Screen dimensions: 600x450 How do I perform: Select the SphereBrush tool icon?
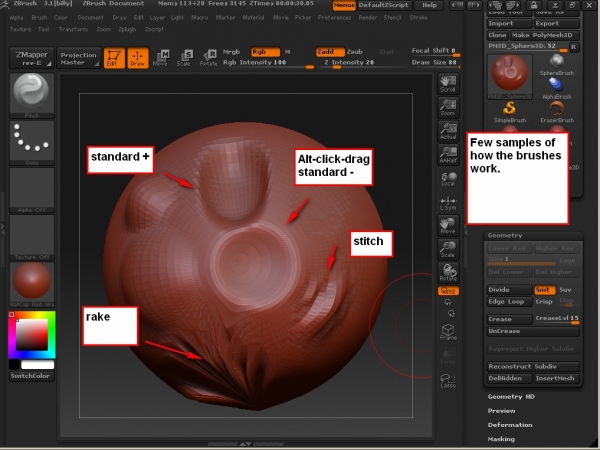(557, 65)
